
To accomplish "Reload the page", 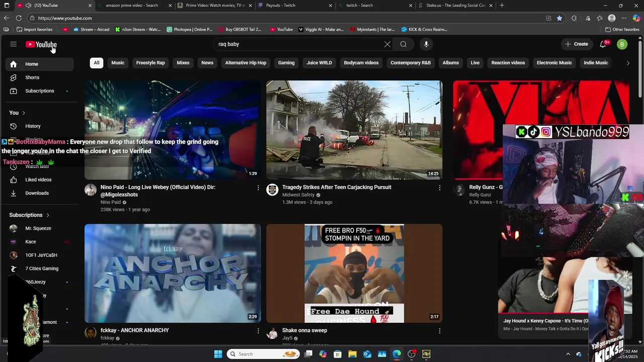I will pos(19,18).
